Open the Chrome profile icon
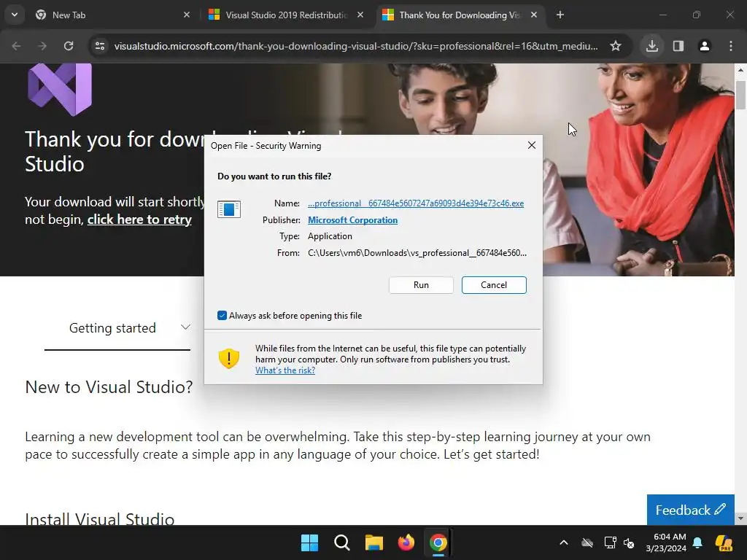 point(705,46)
